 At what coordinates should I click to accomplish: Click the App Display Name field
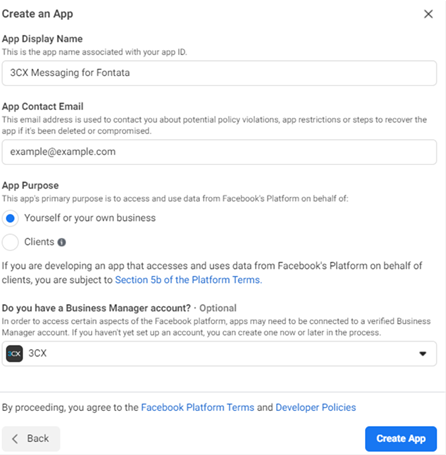219,73
